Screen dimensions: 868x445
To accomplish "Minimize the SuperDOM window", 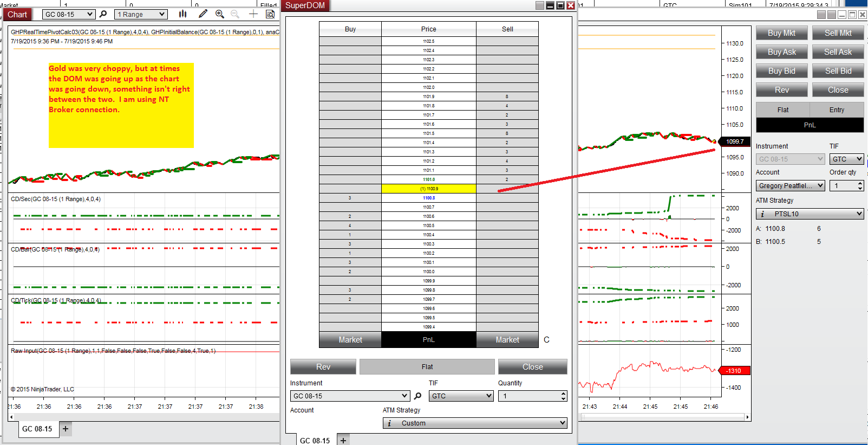I will 550,5.
